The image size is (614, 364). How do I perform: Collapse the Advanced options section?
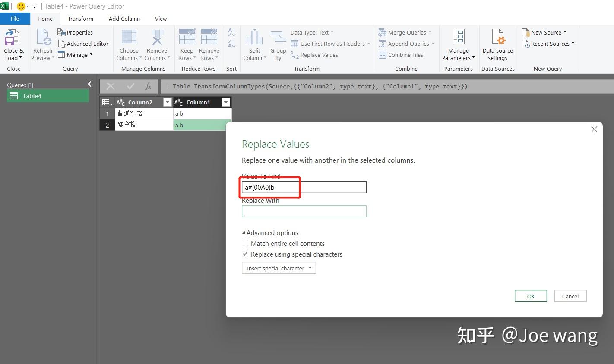244,232
